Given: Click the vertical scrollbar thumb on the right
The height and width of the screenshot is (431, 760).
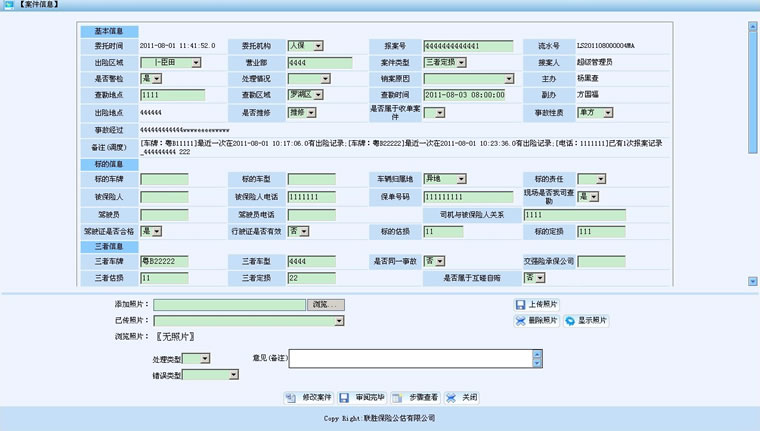Looking at the screenshot, I should click(x=753, y=92).
